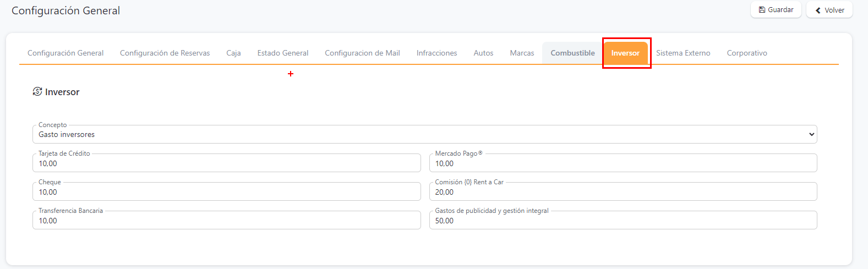Open the Concepto dropdown

[424, 135]
